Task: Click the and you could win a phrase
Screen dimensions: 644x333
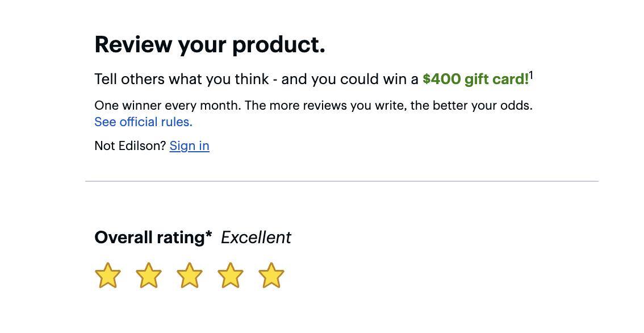Action: coord(350,79)
